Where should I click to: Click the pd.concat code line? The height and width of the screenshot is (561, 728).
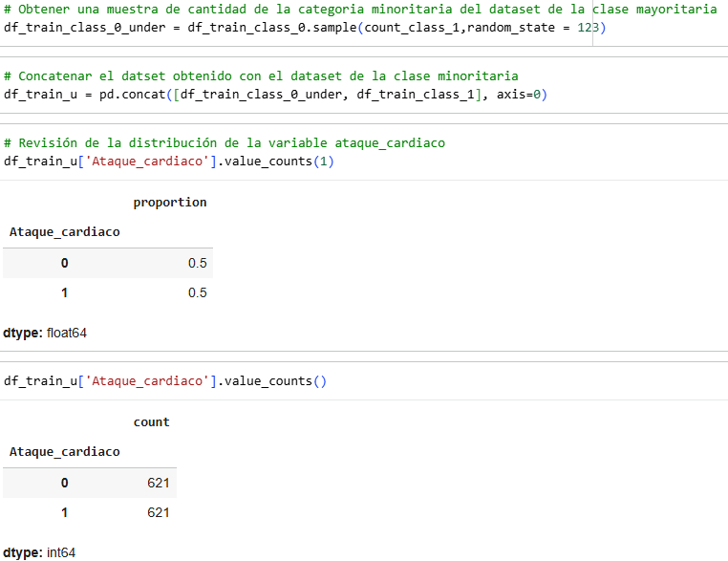click(x=276, y=95)
